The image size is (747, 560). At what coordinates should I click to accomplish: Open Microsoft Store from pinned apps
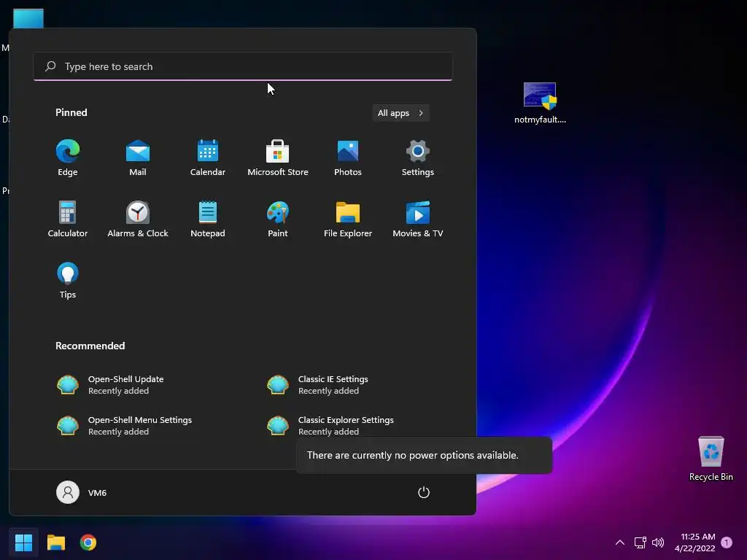coord(278,158)
